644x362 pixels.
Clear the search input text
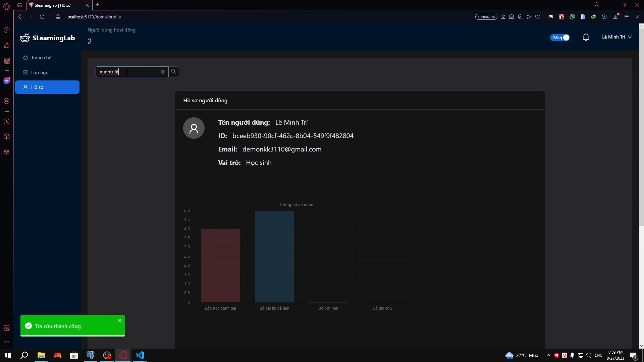coord(163,72)
